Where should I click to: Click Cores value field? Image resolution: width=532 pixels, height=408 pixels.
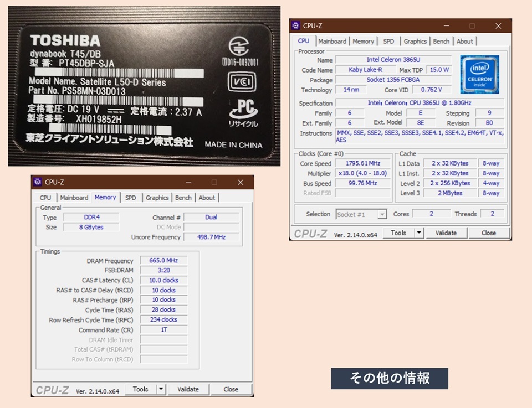click(x=431, y=214)
